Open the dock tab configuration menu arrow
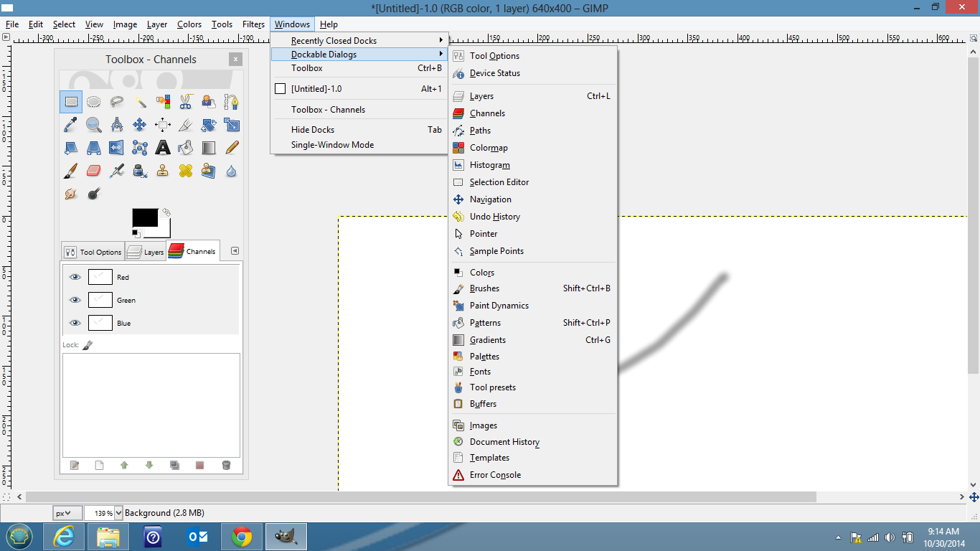980x551 pixels. 235,251
